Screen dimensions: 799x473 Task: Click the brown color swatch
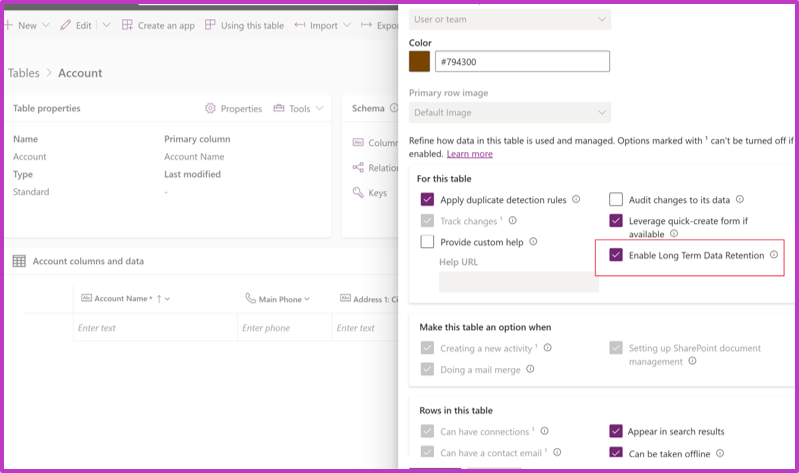pos(419,61)
